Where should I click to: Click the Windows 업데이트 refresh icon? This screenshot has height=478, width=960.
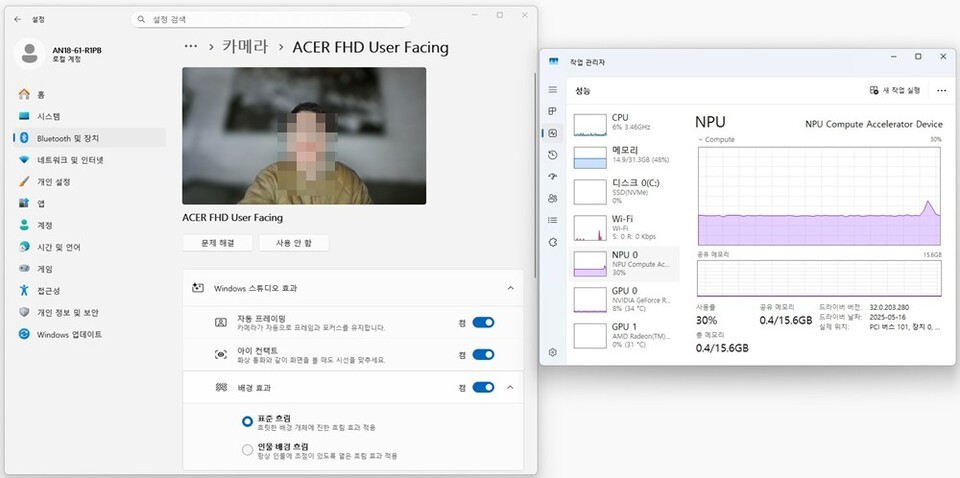[24, 334]
